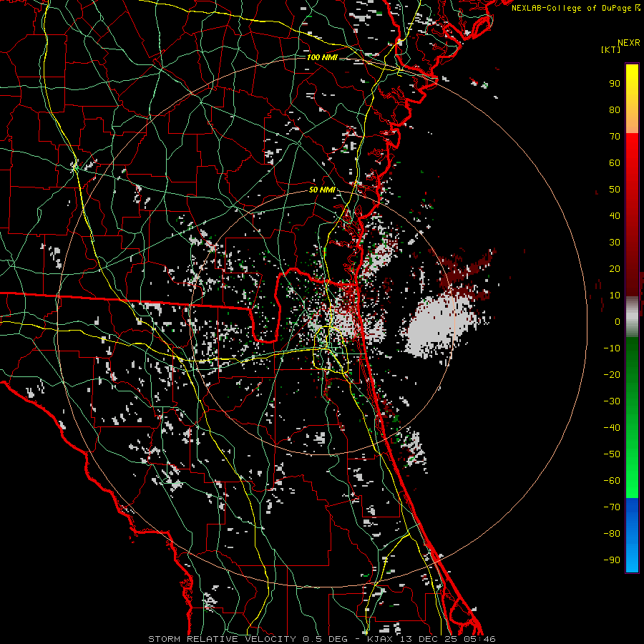Click the 70 value on velocity scale

point(615,137)
